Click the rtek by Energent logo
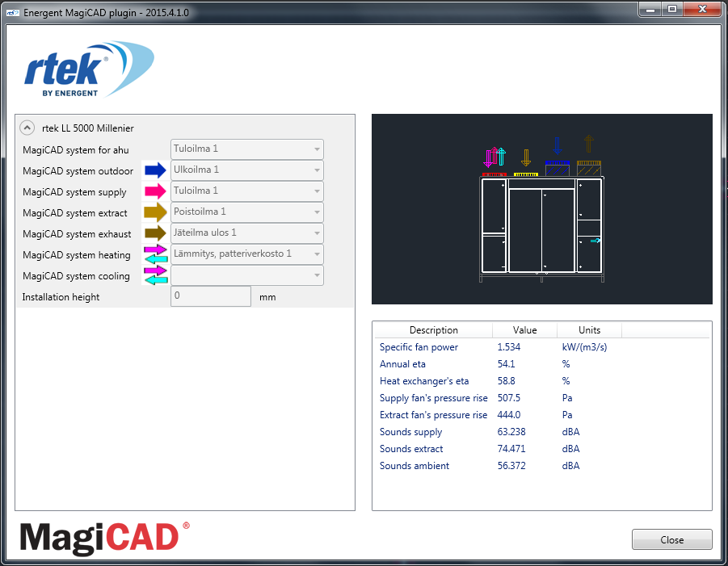 pyautogui.click(x=89, y=69)
